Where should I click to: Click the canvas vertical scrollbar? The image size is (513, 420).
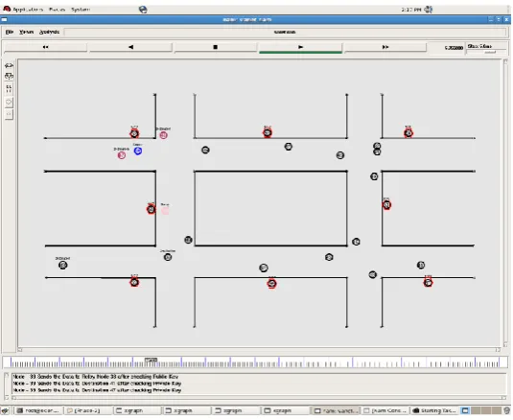505,202
